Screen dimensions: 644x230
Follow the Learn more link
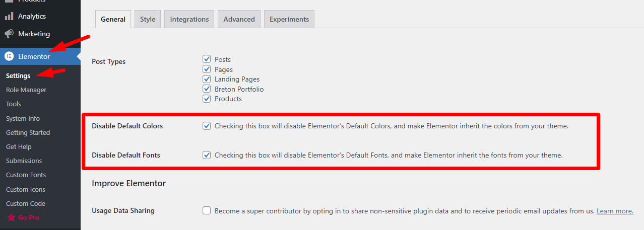615,211
